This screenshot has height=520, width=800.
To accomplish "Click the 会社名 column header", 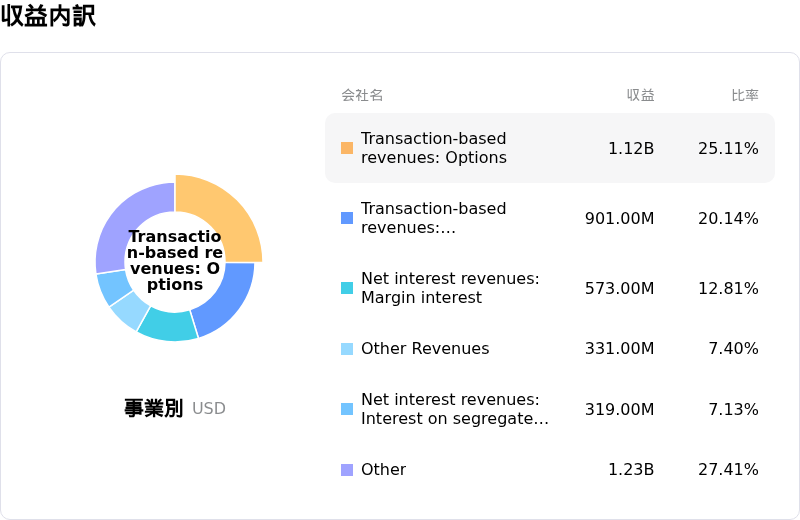I will click(362, 95).
